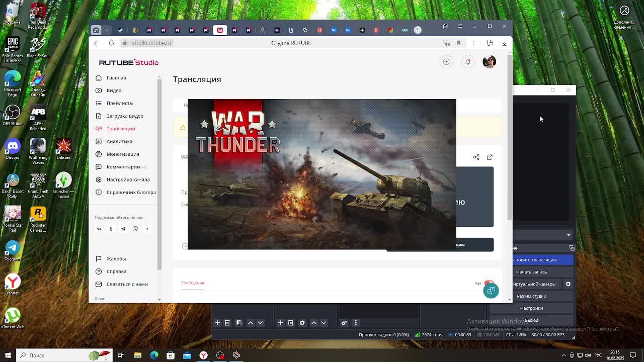Reload the browser page

pos(111,43)
